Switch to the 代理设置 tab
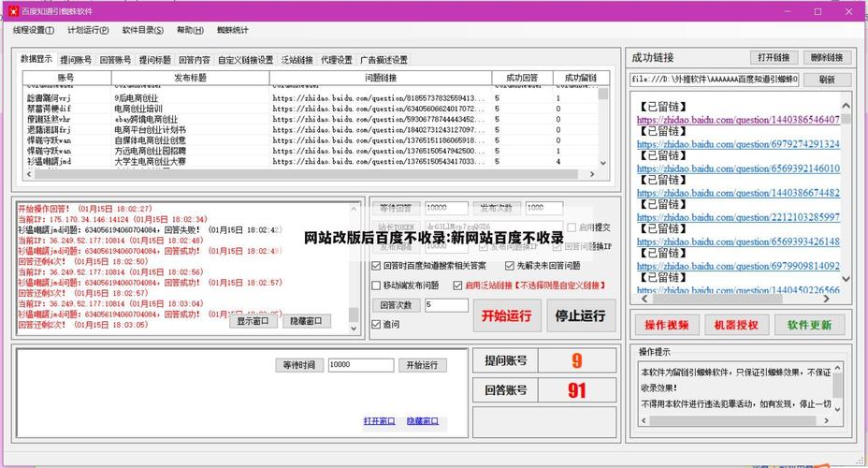Image resolution: width=868 pixels, height=468 pixels. pyautogui.click(x=337, y=60)
